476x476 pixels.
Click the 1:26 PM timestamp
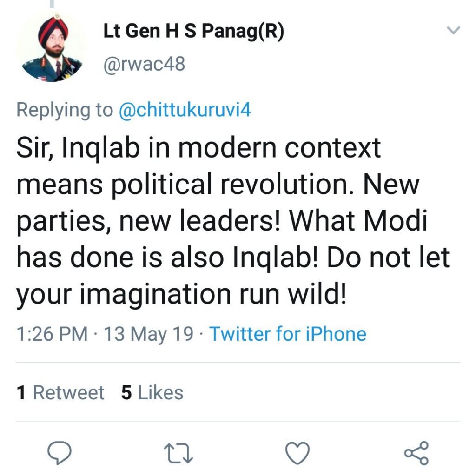click(x=52, y=334)
